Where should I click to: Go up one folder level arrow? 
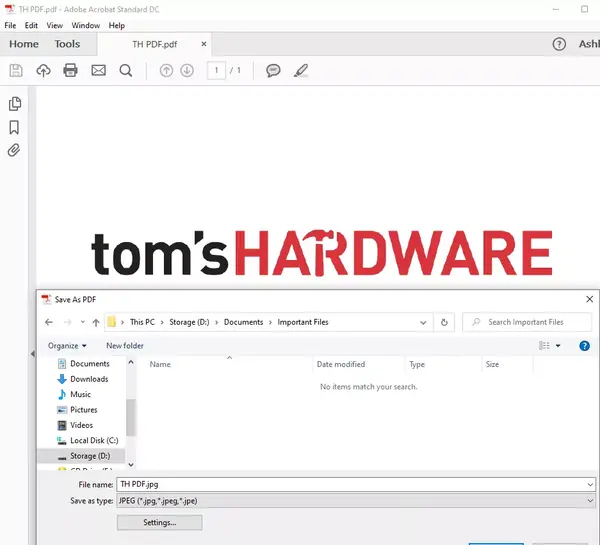96,322
